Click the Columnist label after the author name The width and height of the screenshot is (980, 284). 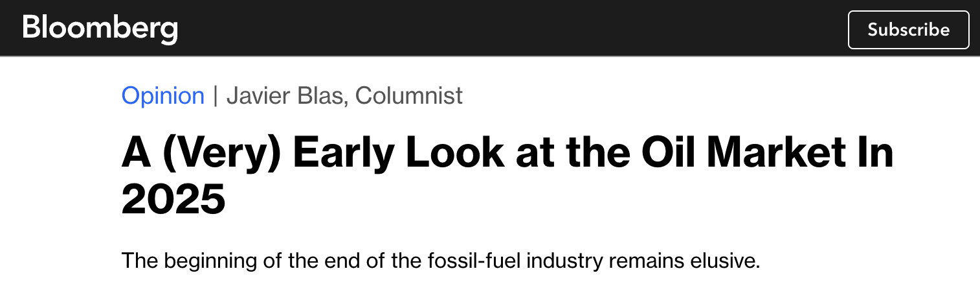409,96
